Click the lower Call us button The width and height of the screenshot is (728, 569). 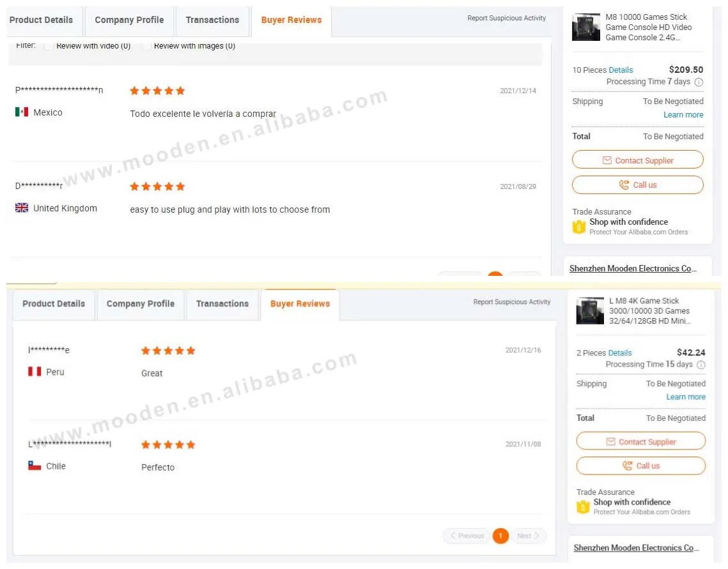[x=640, y=466]
